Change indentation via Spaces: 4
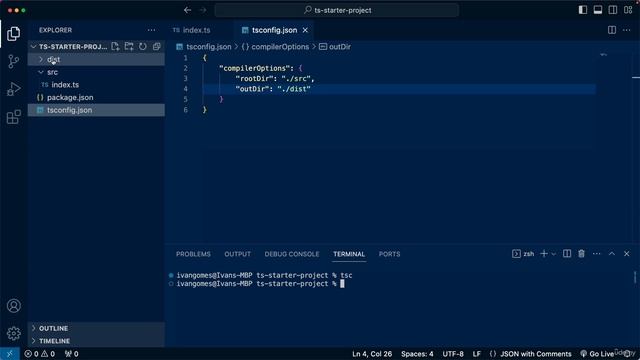Screen dimensions: 640x360 417,354
